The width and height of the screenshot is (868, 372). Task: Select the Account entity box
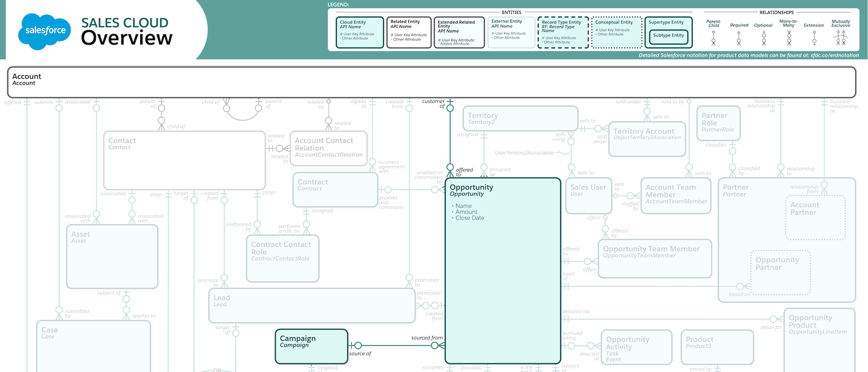pos(432,82)
